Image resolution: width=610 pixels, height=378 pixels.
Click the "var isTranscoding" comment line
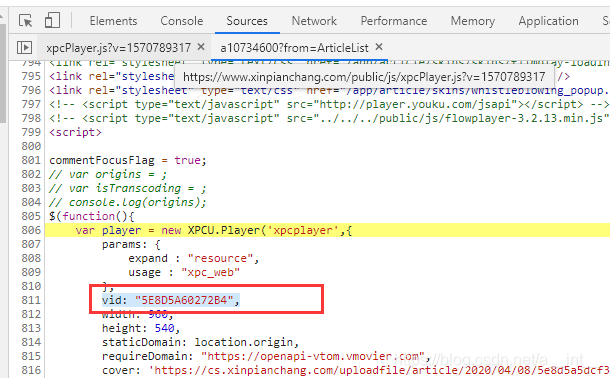click(x=128, y=188)
